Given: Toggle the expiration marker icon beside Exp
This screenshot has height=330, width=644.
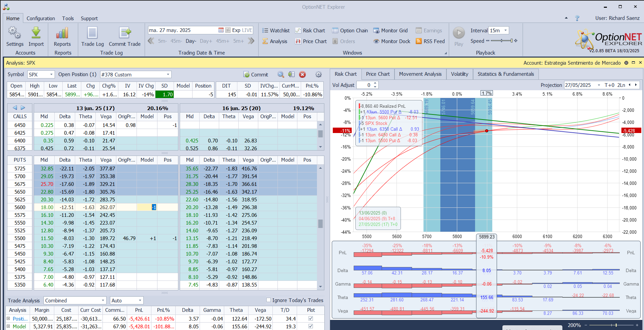Looking at the screenshot, I should pyautogui.click(x=228, y=30).
